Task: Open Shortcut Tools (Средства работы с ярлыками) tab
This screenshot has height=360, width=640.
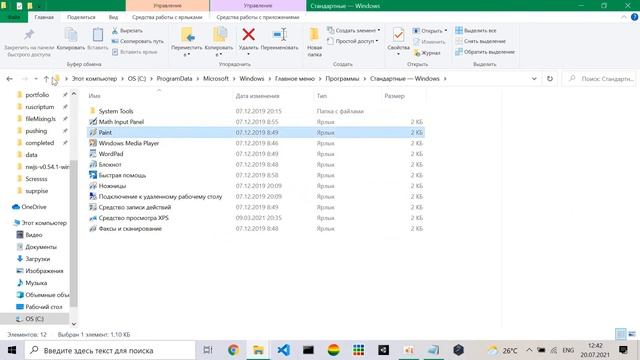Action: [167, 17]
